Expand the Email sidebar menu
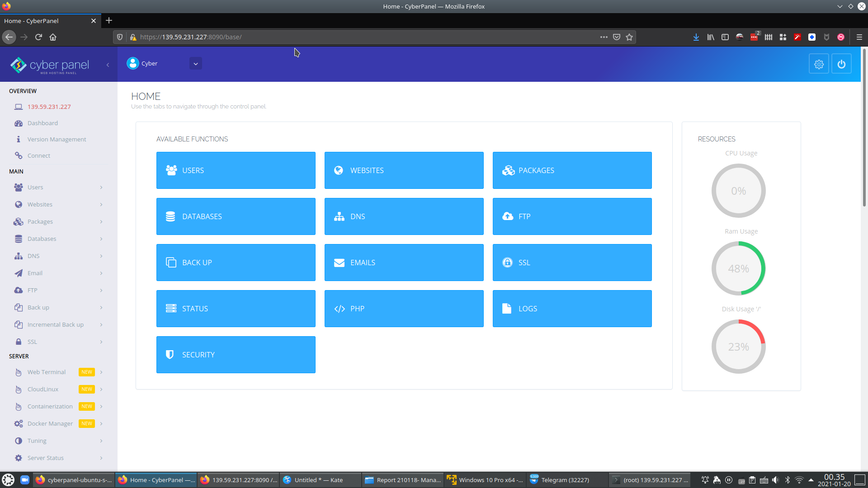Viewport: 868px width, 488px height. [59, 273]
